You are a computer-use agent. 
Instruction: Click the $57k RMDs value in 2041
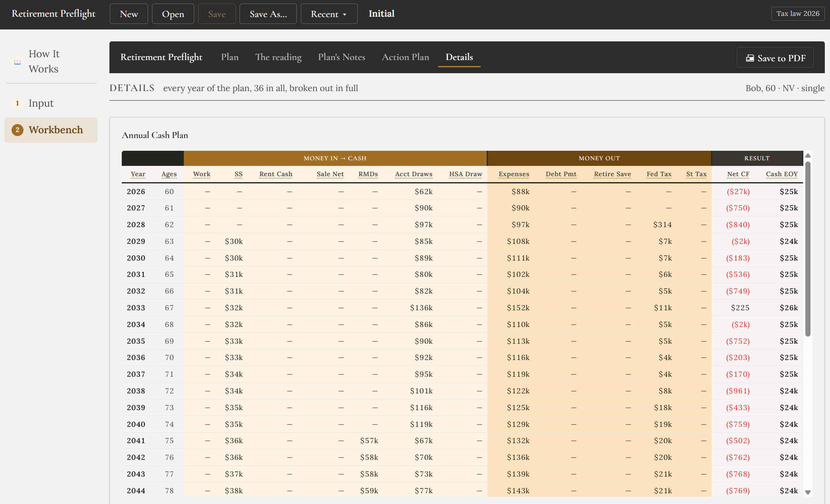click(369, 441)
